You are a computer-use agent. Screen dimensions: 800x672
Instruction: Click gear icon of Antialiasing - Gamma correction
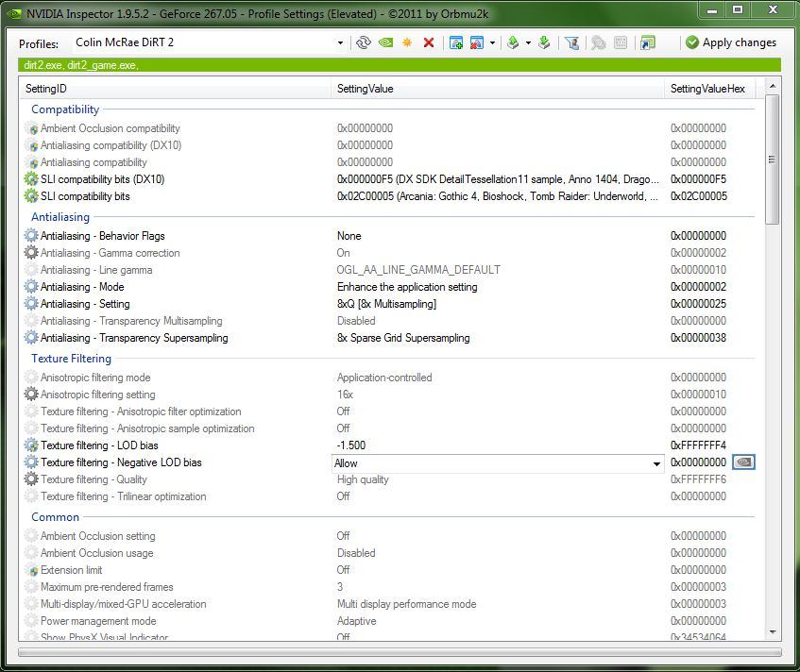coord(31,253)
